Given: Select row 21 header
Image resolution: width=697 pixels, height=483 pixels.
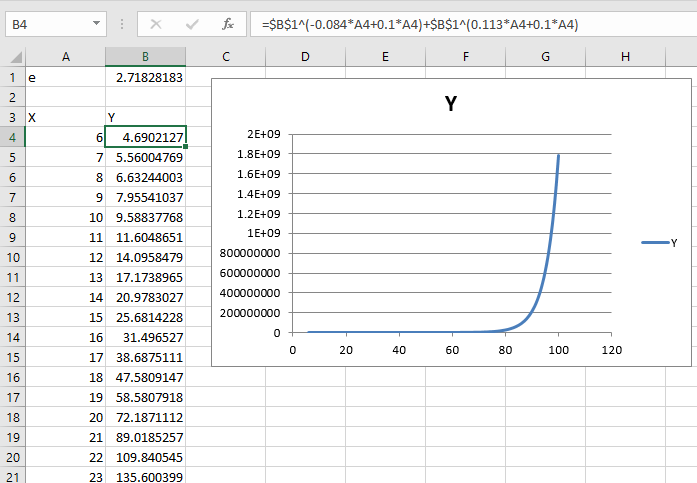Looking at the screenshot, I should point(12,476).
